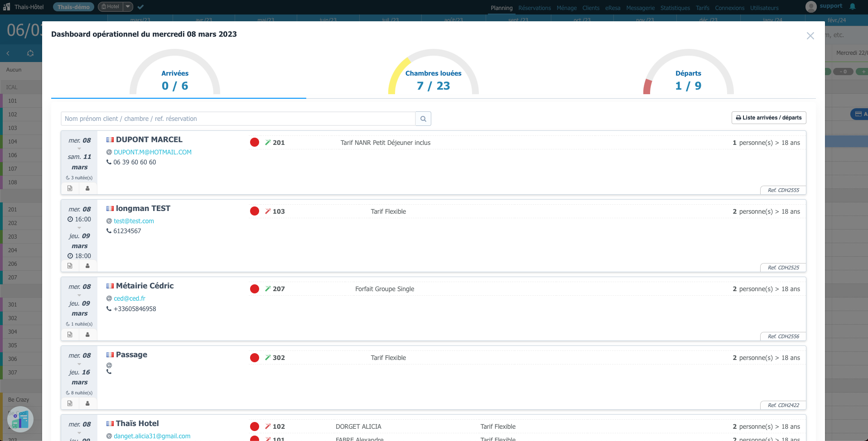
Task: Click the danget.alicia31@gmail.com email link
Action: tap(152, 436)
